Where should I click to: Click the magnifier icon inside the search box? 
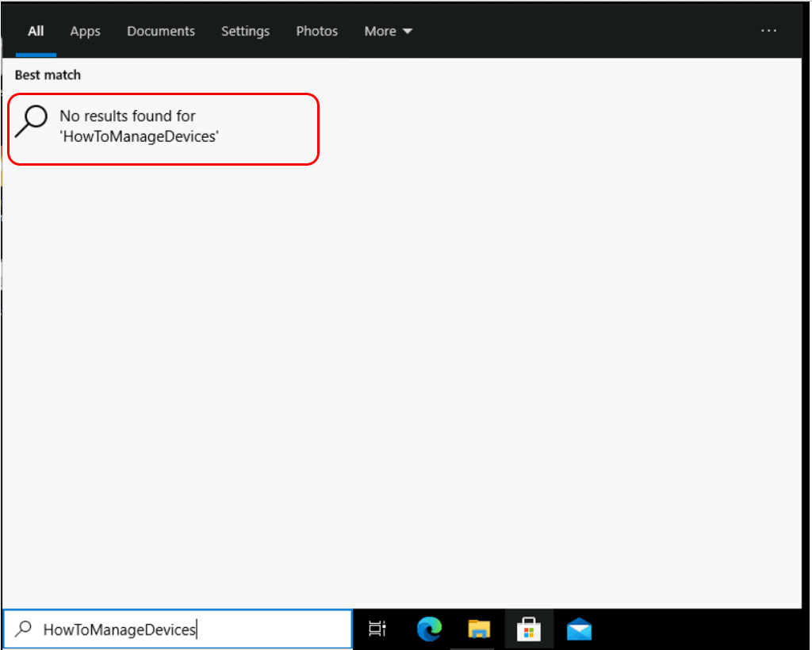pos(24,629)
